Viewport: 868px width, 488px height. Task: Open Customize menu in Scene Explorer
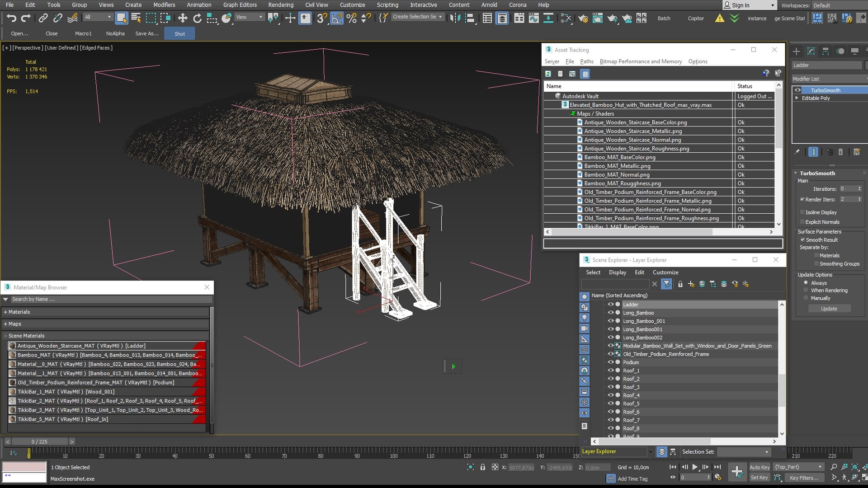665,272
